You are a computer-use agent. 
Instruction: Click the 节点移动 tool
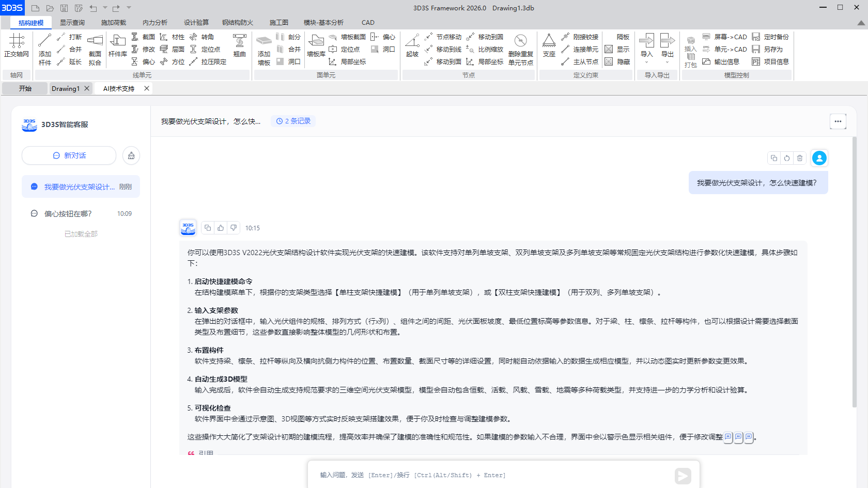tap(443, 37)
